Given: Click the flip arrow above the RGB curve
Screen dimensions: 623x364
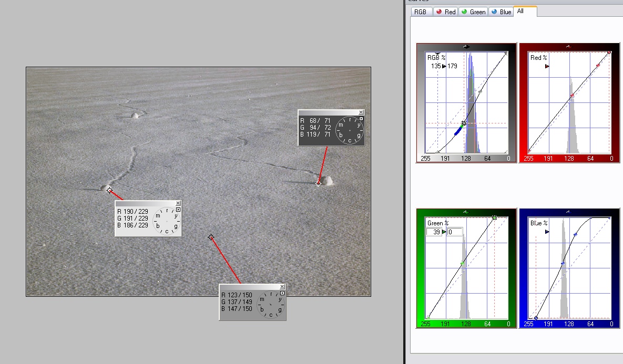Looking at the screenshot, I should pyautogui.click(x=466, y=47).
